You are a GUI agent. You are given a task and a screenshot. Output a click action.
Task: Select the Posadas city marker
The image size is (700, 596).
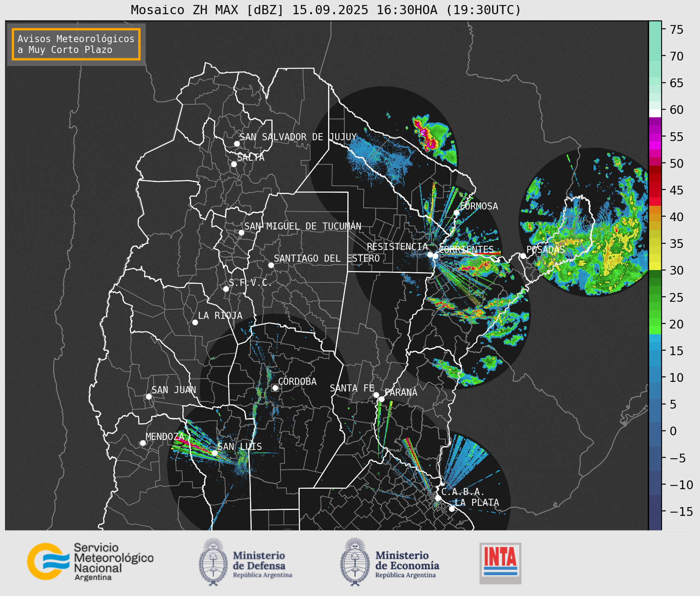[x=523, y=256]
